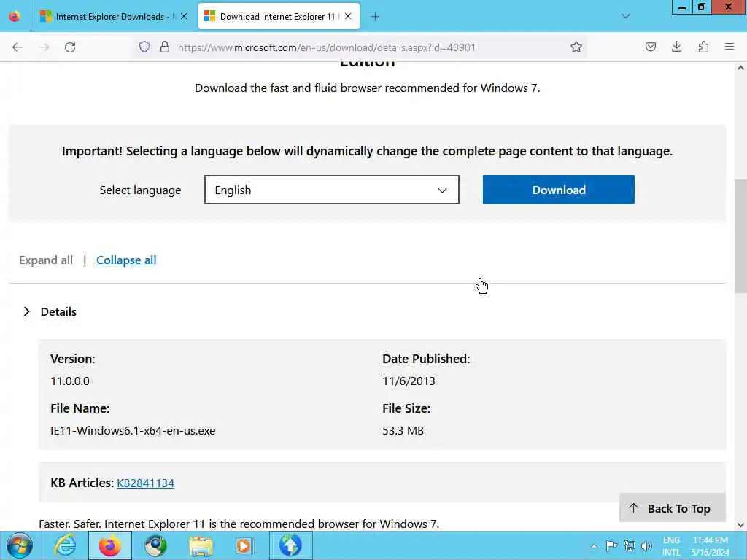747x560 pixels.
Task: Click scrollbar up arrow
Action: point(740,68)
